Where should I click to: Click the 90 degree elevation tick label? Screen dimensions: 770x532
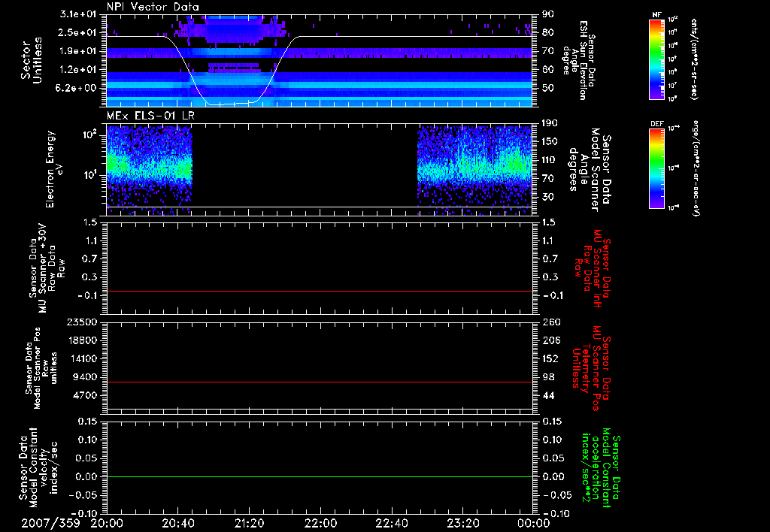point(548,14)
